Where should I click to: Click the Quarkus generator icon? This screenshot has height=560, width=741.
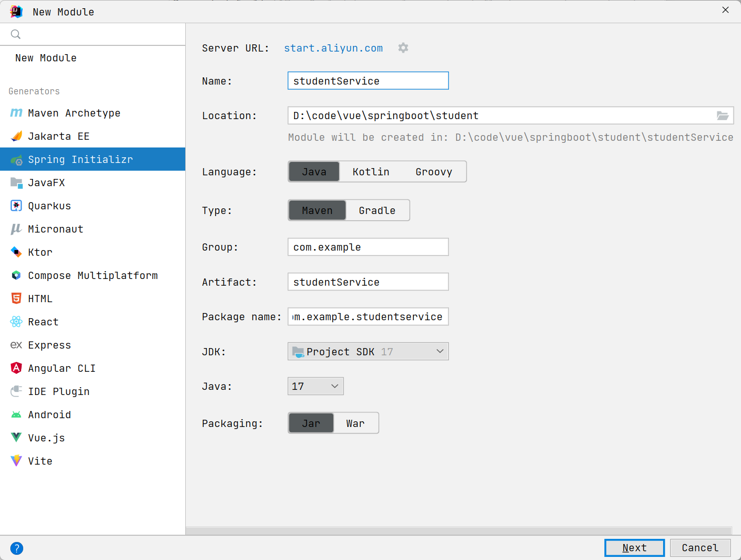(17, 206)
